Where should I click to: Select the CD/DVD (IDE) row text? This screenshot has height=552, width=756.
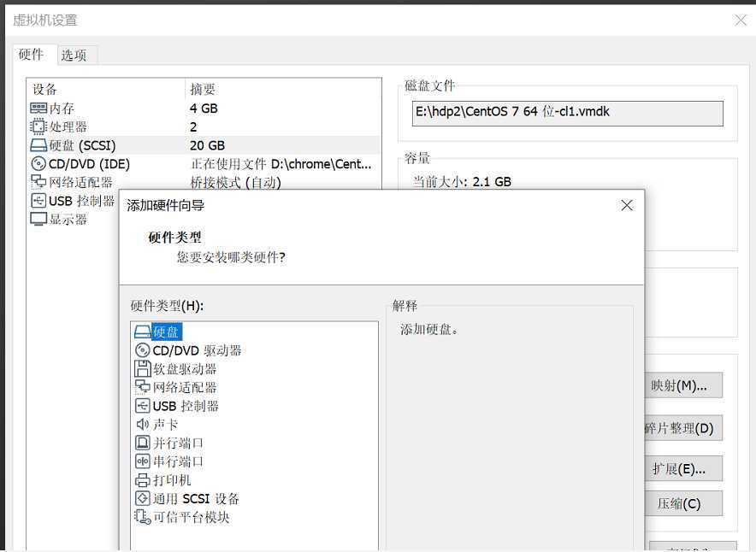pyautogui.click(x=89, y=164)
